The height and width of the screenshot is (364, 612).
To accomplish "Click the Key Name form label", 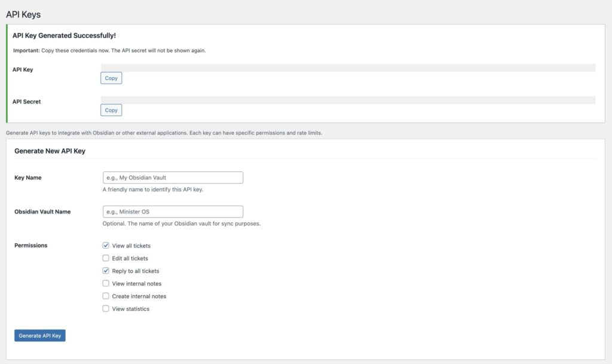I will (27, 178).
